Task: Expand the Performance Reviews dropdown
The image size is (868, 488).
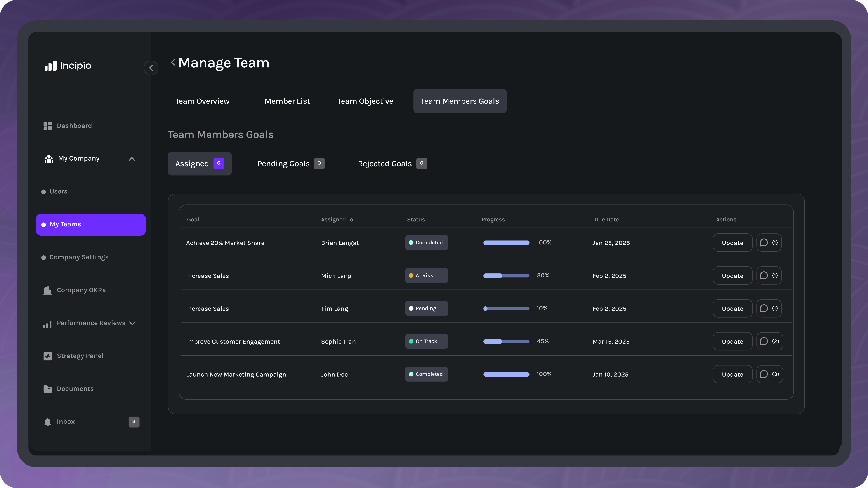Action: pyautogui.click(x=132, y=323)
